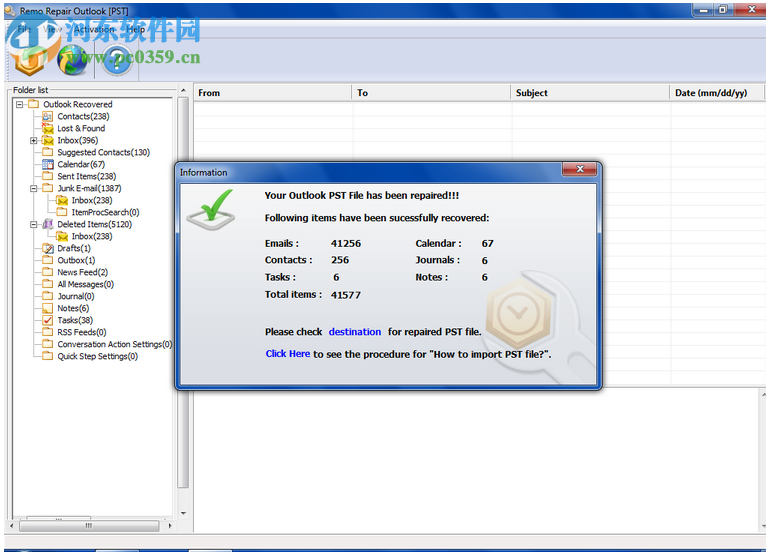Select Conversation Action Settings(0) folder
This screenshot has height=552, width=766.
tap(114, 344)
